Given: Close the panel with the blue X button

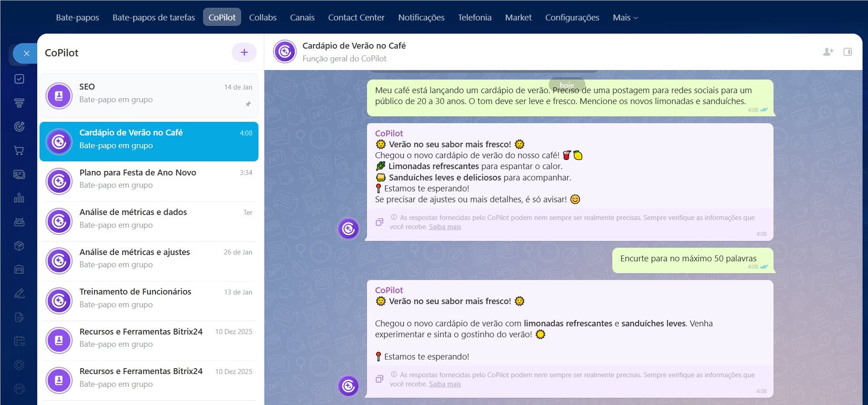Looking at the screenshot, I should pos(26,54).
